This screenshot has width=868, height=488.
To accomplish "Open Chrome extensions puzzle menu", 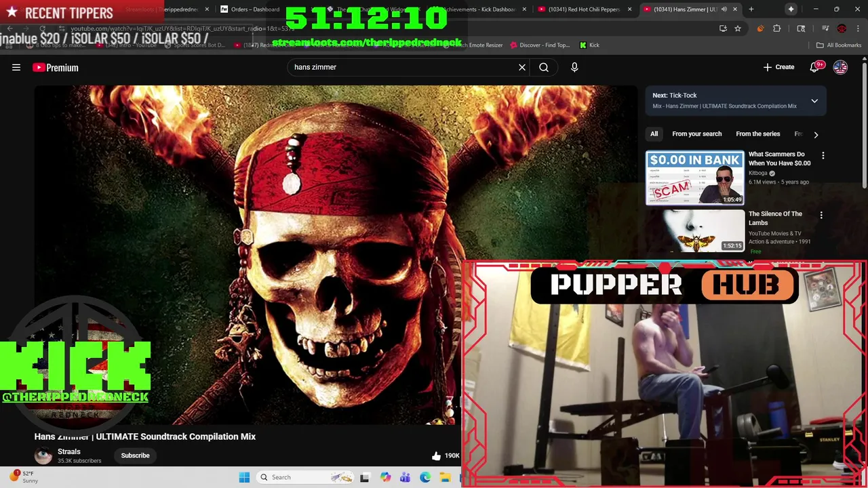I will coord(777,28).
